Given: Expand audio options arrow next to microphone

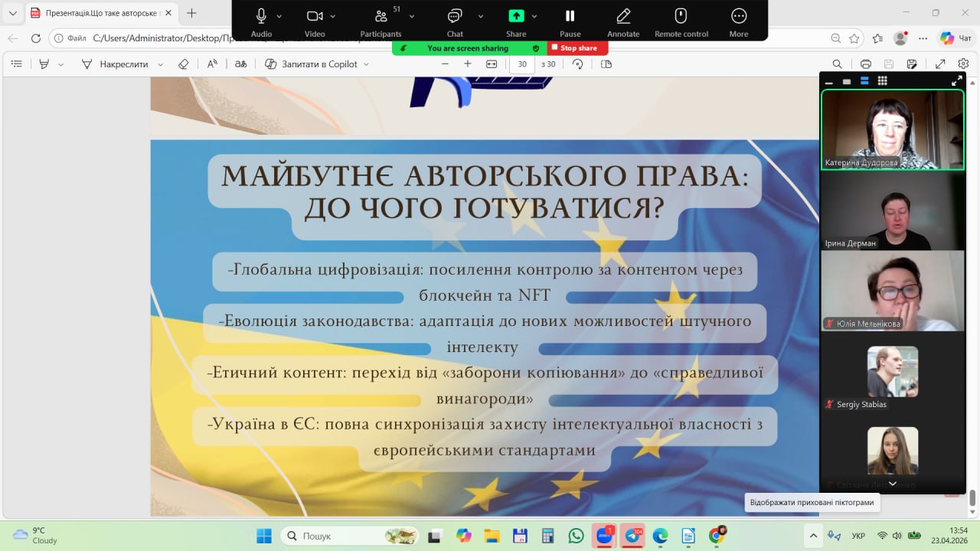Looking at the screenshot, I should [x=279, y=16].
